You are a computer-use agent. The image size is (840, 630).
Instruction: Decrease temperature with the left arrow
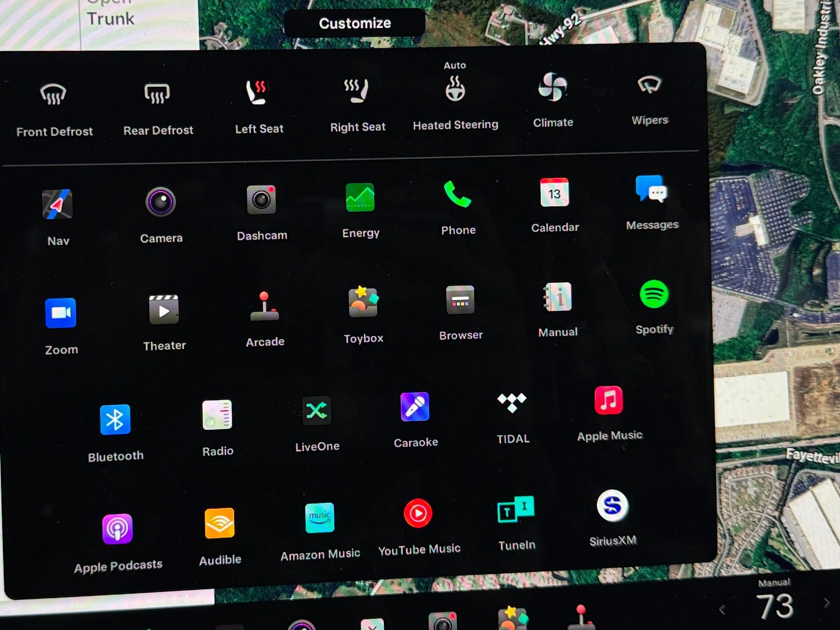722,610
